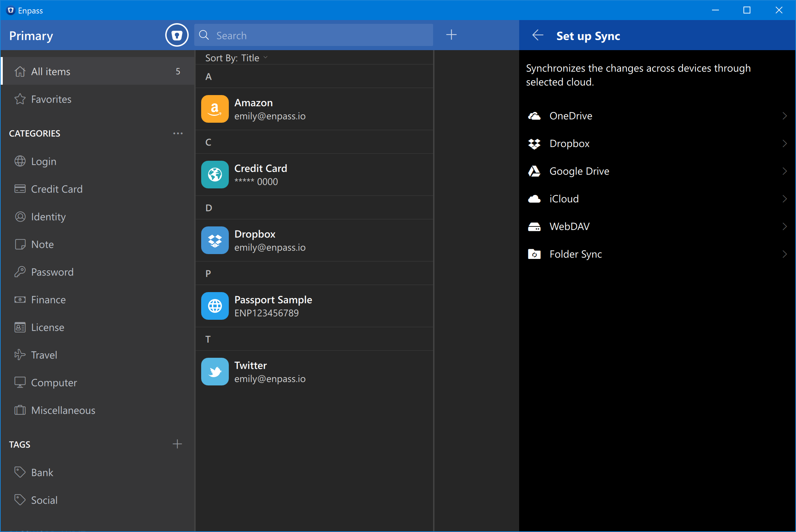Expand iCloud sync option chevron
The height and width of the screenshot is (532, 796).
tap(785, 199)
